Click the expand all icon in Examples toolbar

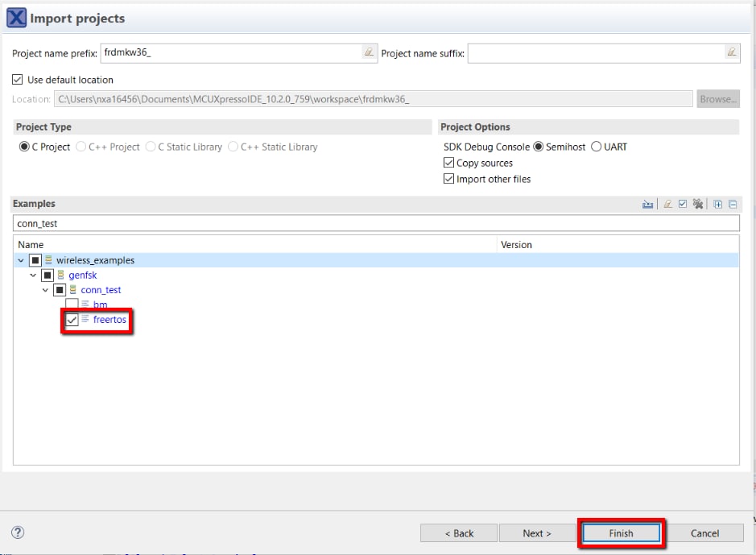click(718, 205)
